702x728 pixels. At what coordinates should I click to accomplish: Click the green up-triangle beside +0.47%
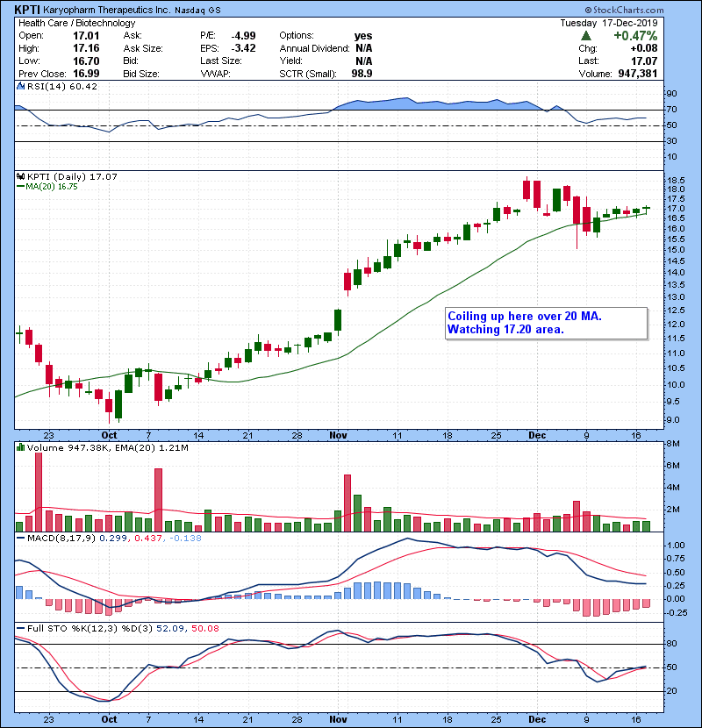(x=586, y=36)
